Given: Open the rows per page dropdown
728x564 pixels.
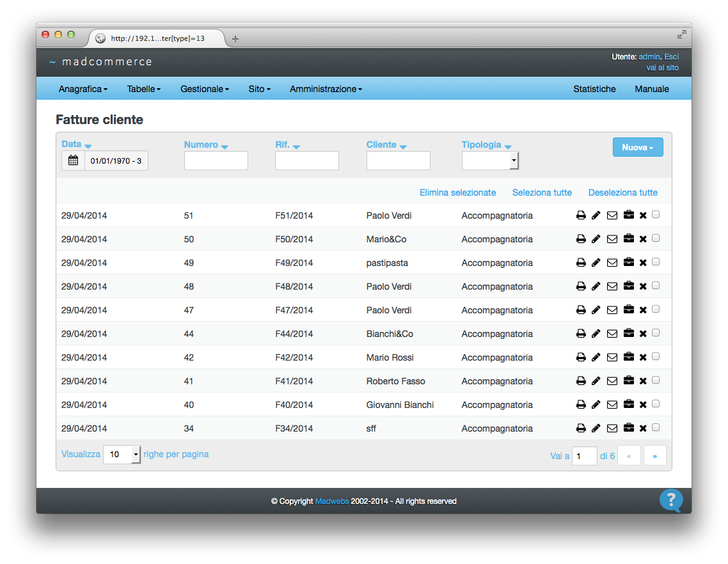Looking at the screenshot, I should (x=122, y=455).
